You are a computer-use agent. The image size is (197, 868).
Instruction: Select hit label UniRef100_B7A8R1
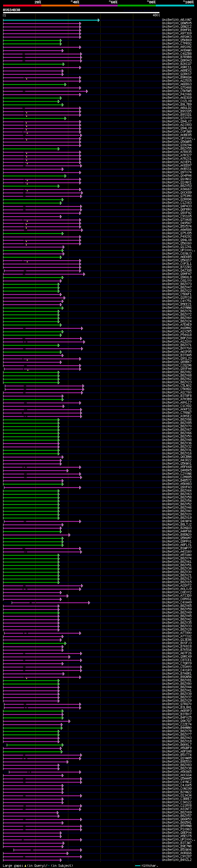pyautogui.click(x=177, y=673)
